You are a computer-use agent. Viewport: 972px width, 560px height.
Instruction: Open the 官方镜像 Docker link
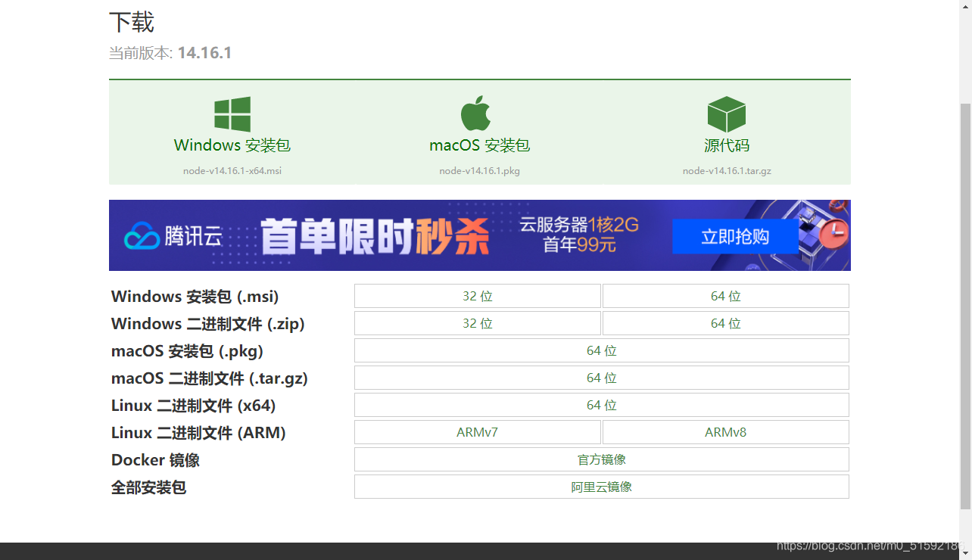[x=602, y=459]
